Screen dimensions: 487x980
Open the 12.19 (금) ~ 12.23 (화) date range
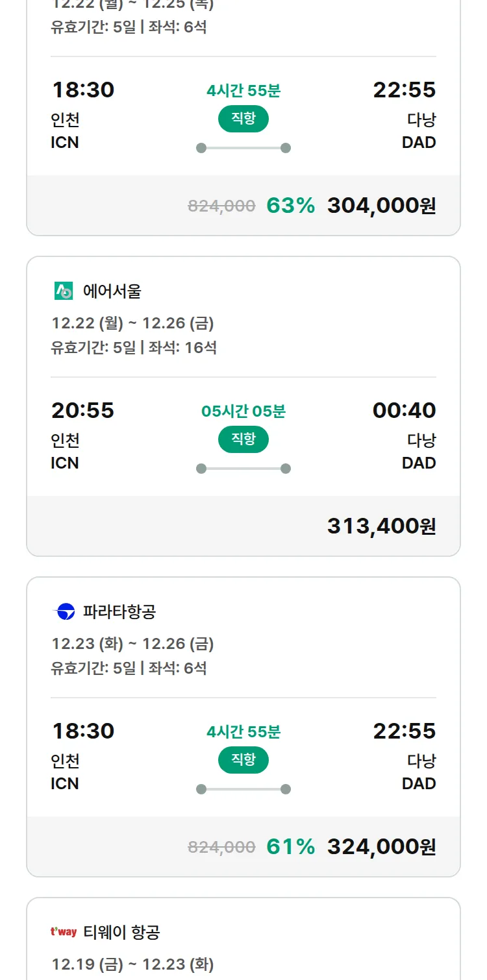pyautogui.click(x=132, y=964)
